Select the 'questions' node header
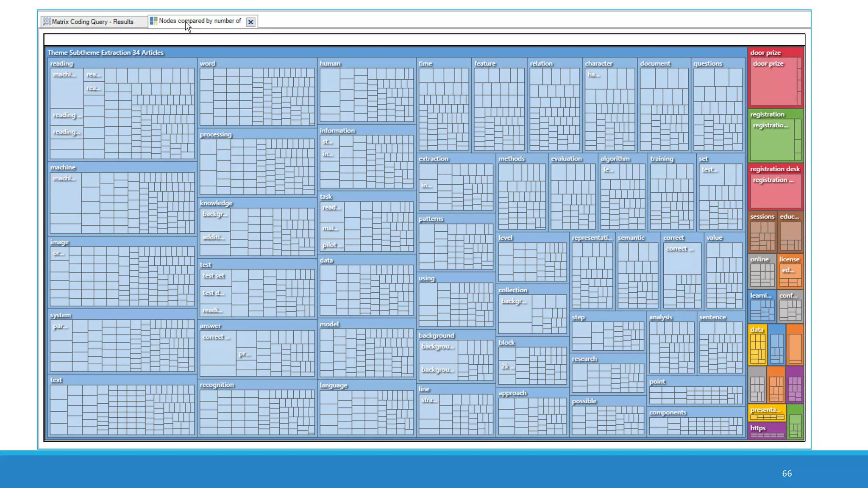 tap(708, 64)
